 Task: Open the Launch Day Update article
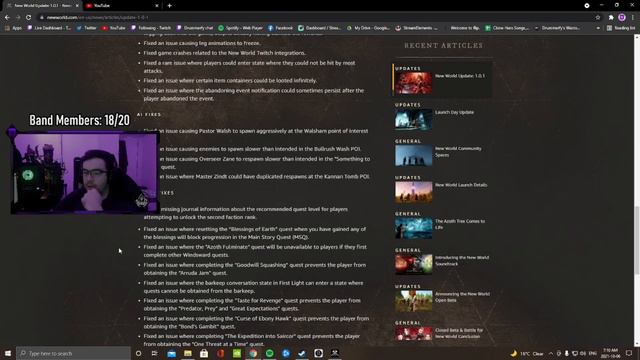[x=454, y=112]
